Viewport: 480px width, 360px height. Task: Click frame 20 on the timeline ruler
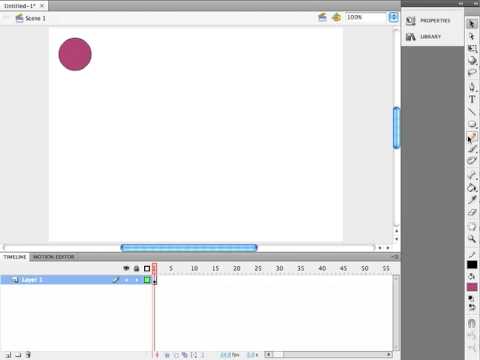(237, 268)
